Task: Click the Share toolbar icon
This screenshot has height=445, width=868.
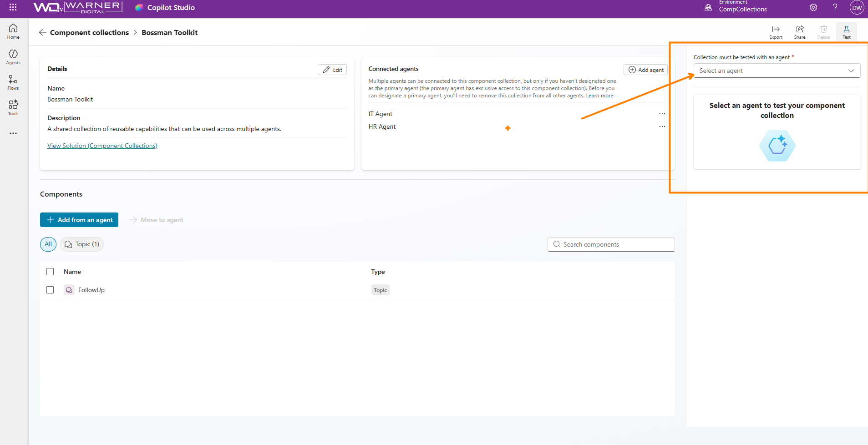Action: pyautogui.click(x=800, y=32)
